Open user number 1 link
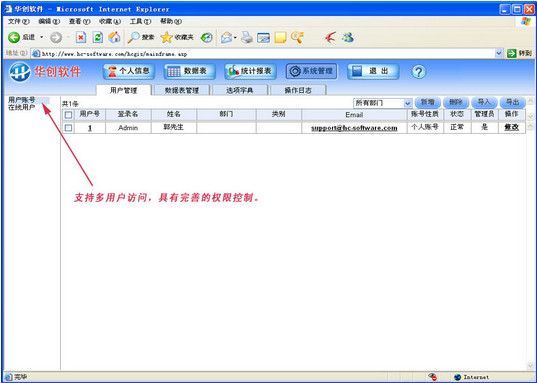Screen dimensions: 537x383 pos(90,128)
